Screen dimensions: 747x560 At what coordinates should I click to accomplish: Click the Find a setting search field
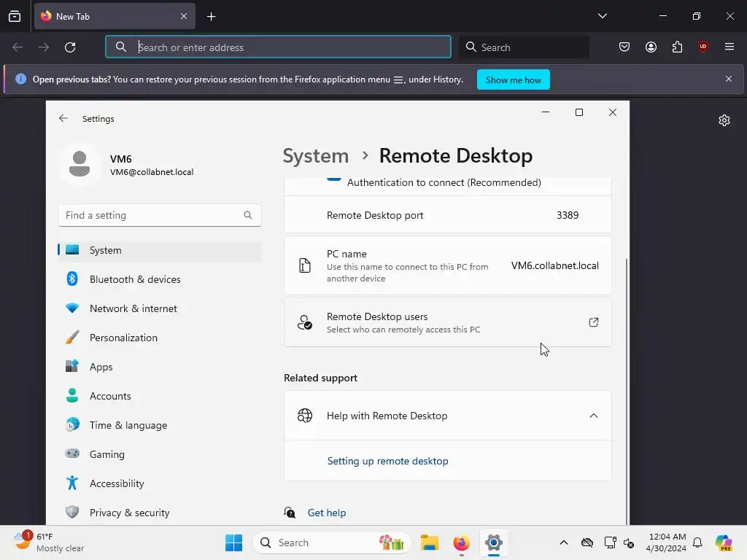click(160, 215)
